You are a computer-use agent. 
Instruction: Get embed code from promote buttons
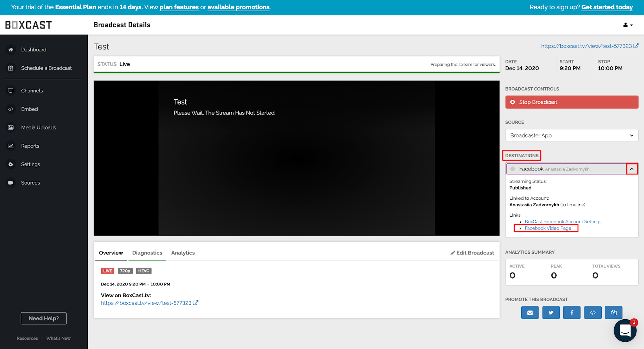click(593, 312)
